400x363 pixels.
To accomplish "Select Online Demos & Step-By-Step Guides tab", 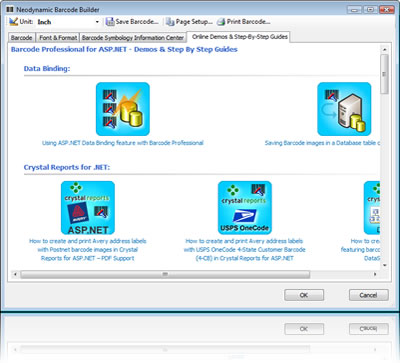I will point(240,37).
